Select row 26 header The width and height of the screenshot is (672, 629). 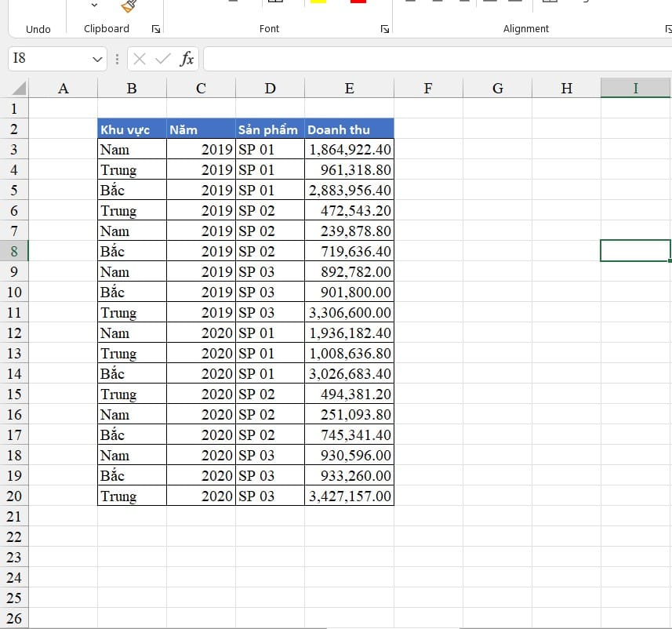click(x=14, y=618)
